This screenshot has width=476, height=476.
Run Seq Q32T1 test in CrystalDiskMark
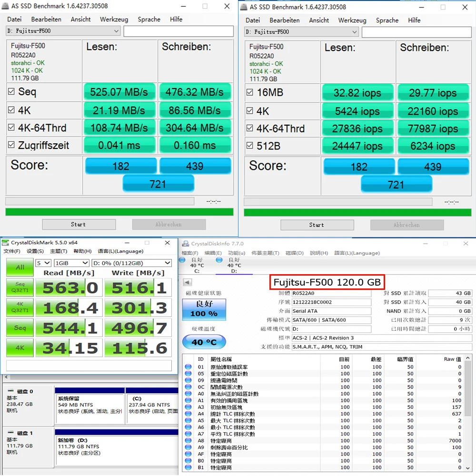click(x=20, y=287)
